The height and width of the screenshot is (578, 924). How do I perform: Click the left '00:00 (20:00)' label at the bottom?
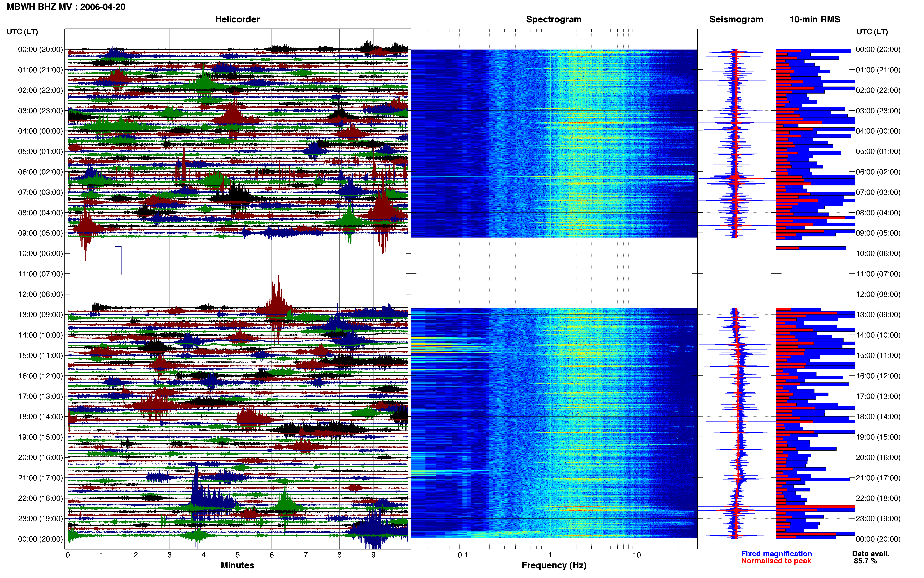pos(41,539)
